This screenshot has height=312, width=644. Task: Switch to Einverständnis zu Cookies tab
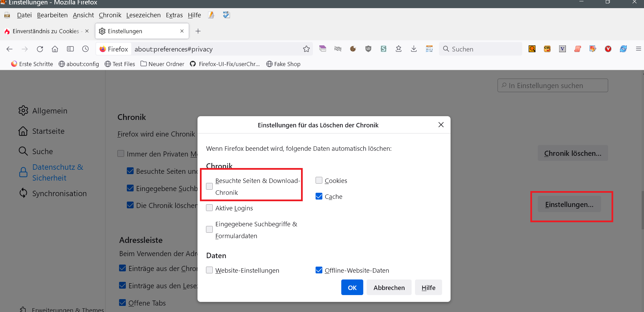[x=46, y=31]
